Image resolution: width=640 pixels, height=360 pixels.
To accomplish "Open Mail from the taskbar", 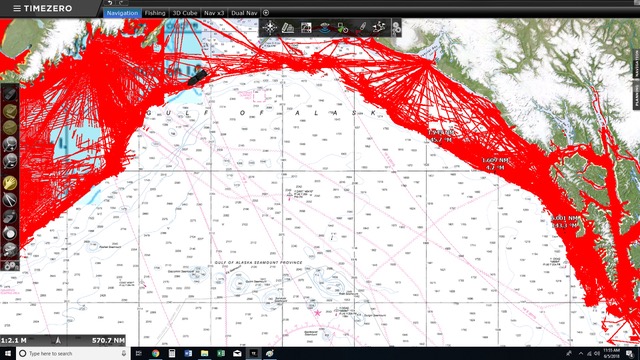I will pos(237,353).
